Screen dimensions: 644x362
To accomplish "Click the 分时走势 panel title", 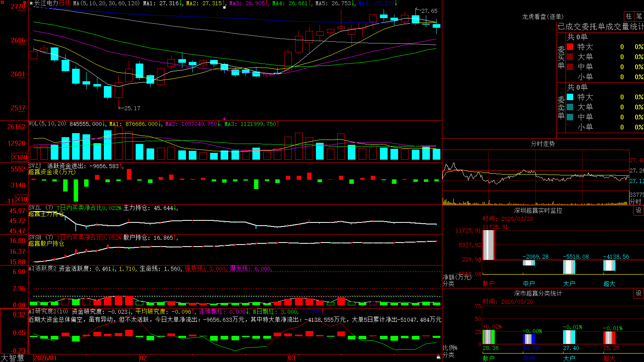I will pyautogui.click(x=543, y=144).
